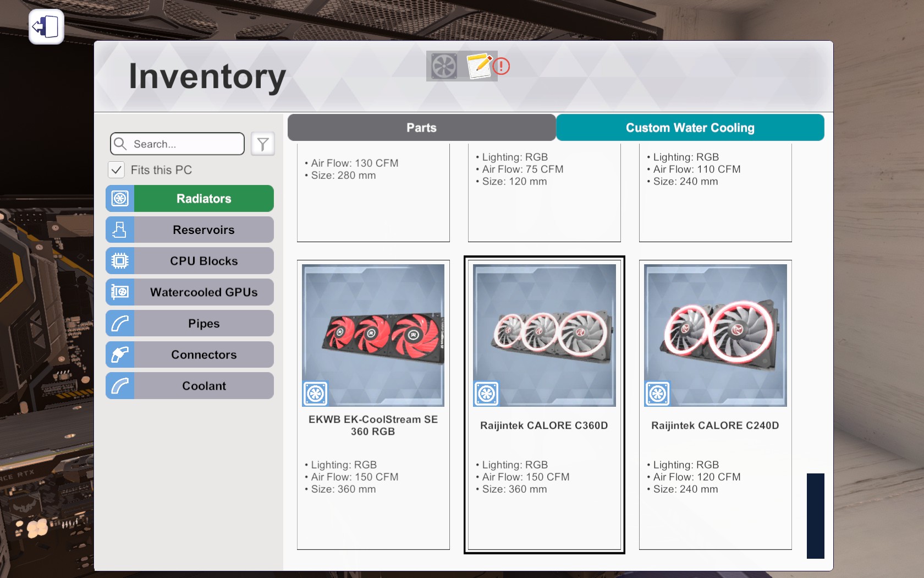924x578 pixels.
Task: Click the 'Size: 120 mm' text
Action: (x=515, y=182)
